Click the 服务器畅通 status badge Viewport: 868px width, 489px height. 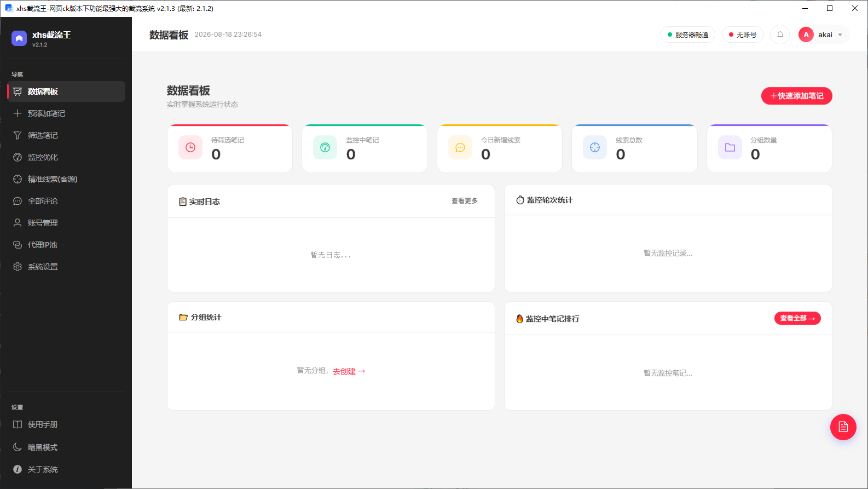click(x=688, y=34)
